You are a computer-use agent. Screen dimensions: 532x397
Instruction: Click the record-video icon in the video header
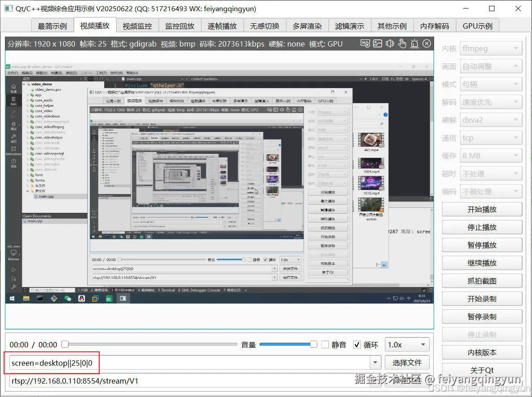coord(365,43)
